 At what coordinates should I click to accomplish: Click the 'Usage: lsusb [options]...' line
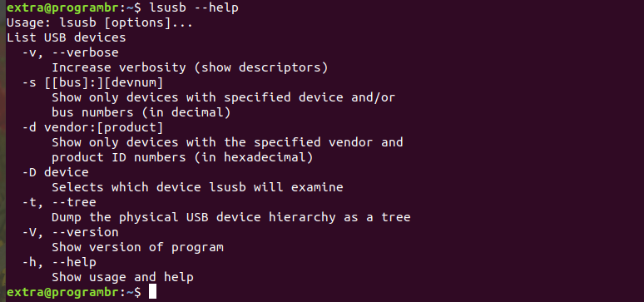point(100,22)
